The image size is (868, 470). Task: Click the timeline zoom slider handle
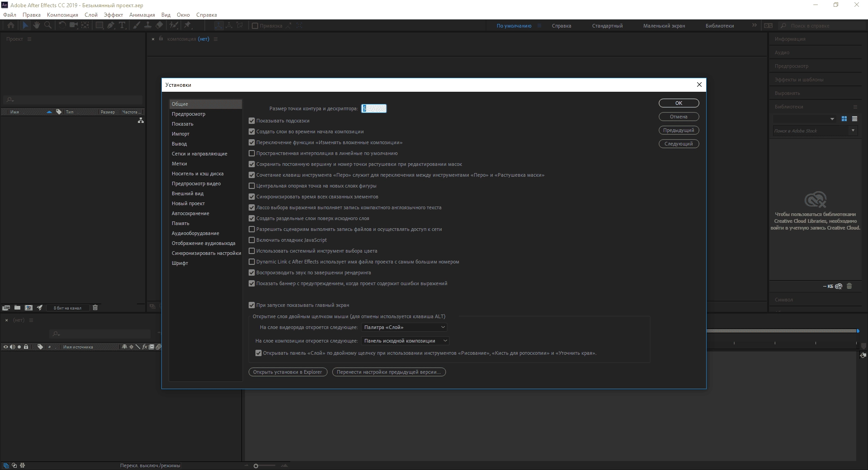256,465
